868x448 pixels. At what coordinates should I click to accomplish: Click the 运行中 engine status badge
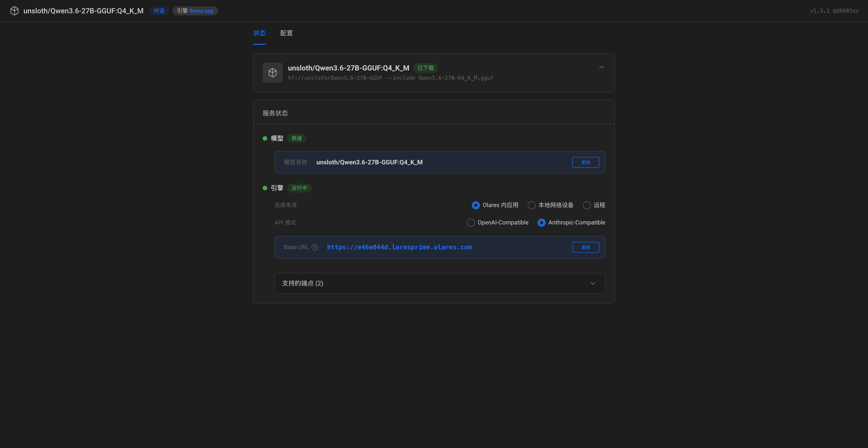pyautogui.click(x=299, y=188)
